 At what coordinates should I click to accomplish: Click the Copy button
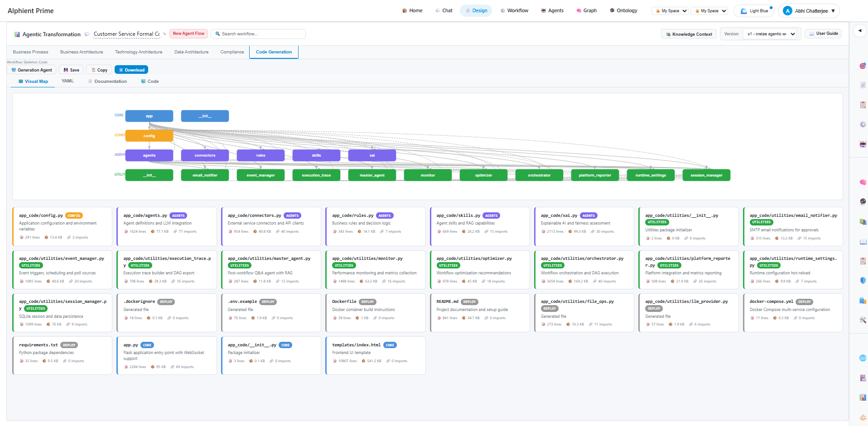pyautogui.click(x=99, y=70)
